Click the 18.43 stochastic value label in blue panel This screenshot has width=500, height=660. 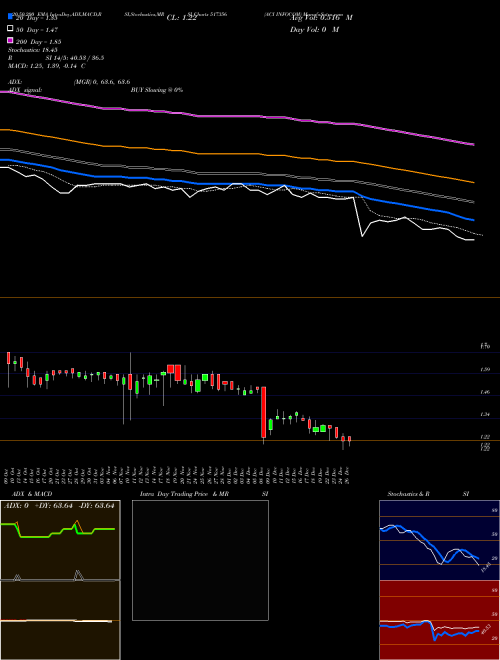pos(485,567)
